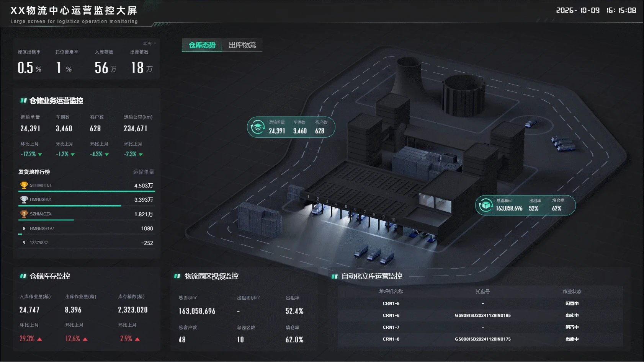Click the 出库中 status for CRN1-8

(x=572, y=339)
